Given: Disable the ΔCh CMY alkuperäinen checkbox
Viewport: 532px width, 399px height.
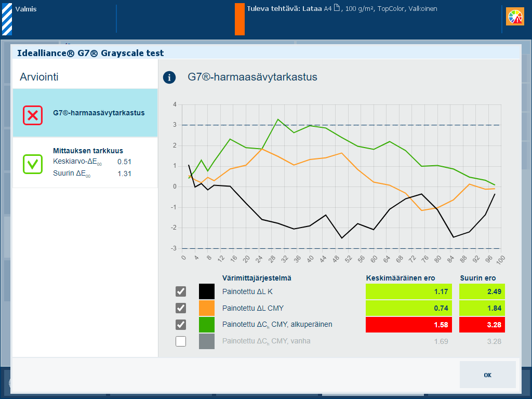Looking at the screenshot, I should [x=181, y=325].
